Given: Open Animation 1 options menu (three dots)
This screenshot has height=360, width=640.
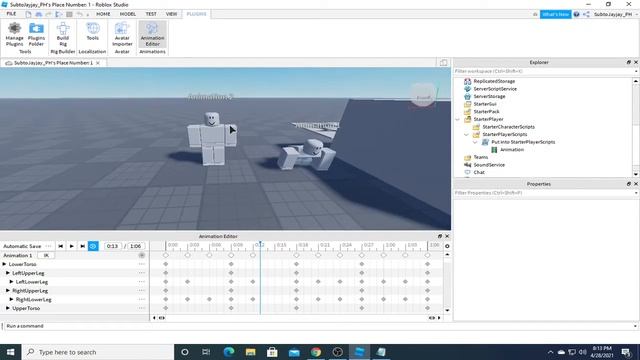Looking at the screenshot, I should pos(48,246).
